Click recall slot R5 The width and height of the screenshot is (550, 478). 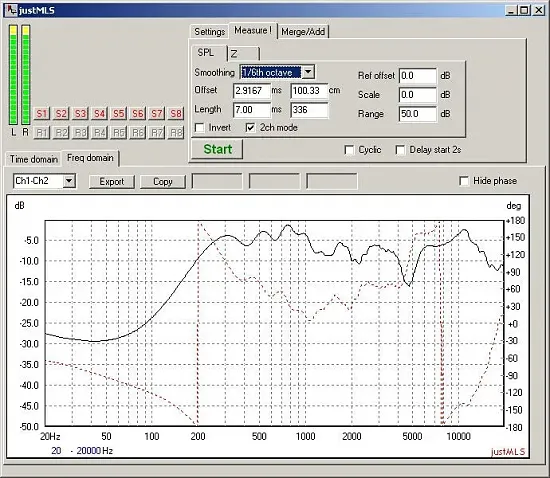pos(119,133)
